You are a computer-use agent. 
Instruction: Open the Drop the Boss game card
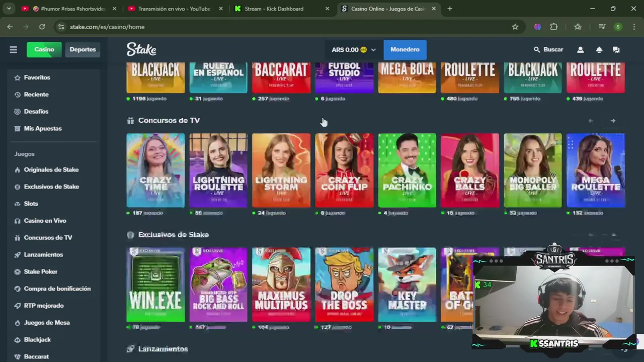click(x=344, y=285)
